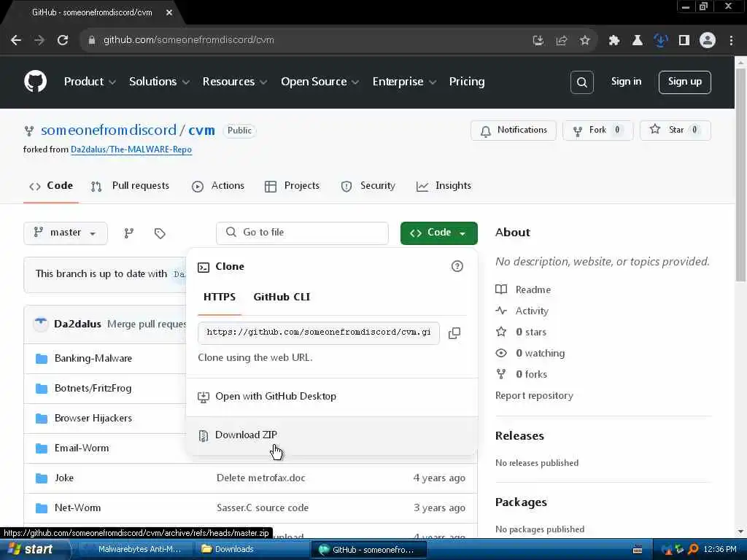The height and width of the screenshot is (560, 747).
Task: Fork this repository
Action: 597,131
